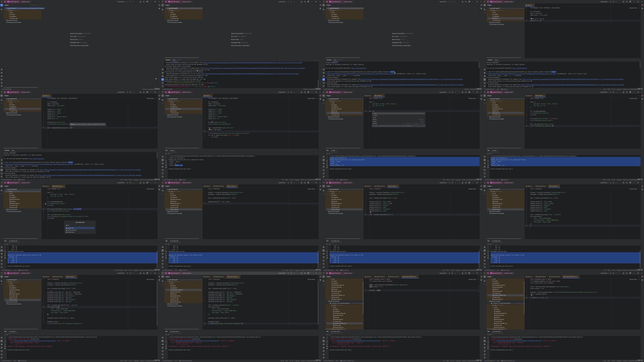Screen dimensions: 644x362
Task: Click 'Explain with AI' in 'workbook = excel' frame traceback
Action: [357, 339]
